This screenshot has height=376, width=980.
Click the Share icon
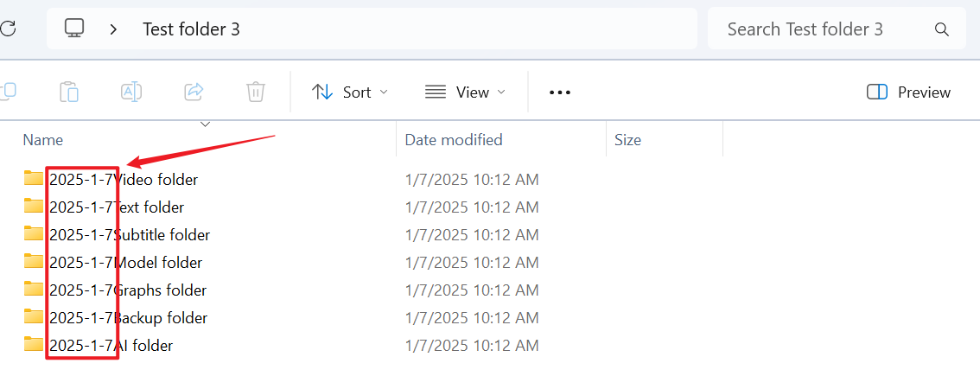click(194, 92)
